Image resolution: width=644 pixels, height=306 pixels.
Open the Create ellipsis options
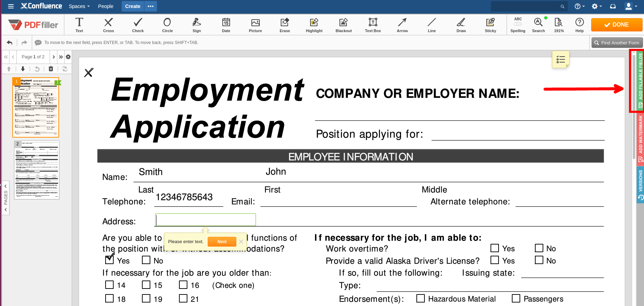151,6
